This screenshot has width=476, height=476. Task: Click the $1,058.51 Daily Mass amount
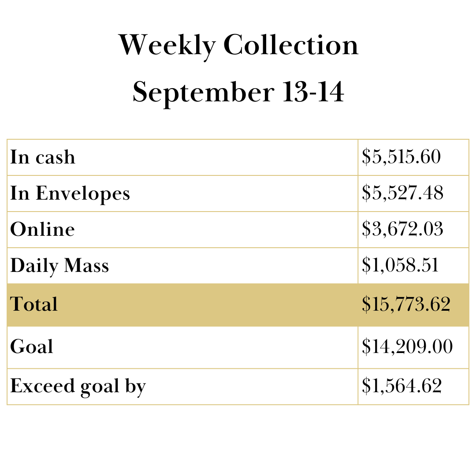click(400, 266)
